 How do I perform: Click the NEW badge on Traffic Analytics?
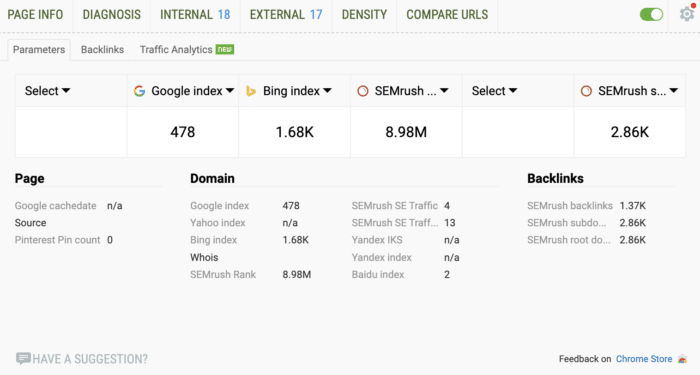point(225,50)
